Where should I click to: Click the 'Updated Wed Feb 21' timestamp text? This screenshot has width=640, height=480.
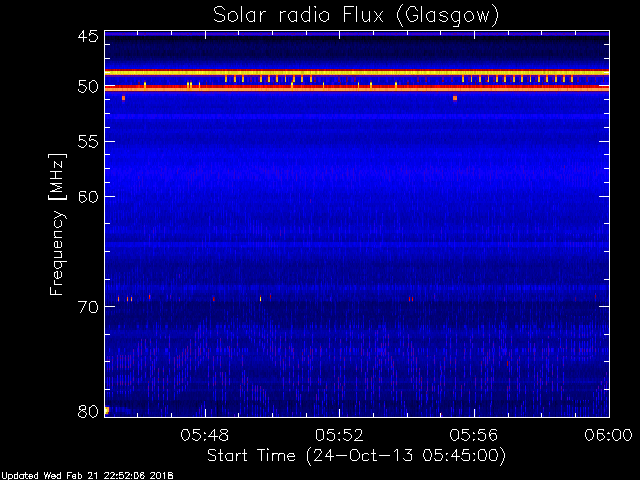87,476
